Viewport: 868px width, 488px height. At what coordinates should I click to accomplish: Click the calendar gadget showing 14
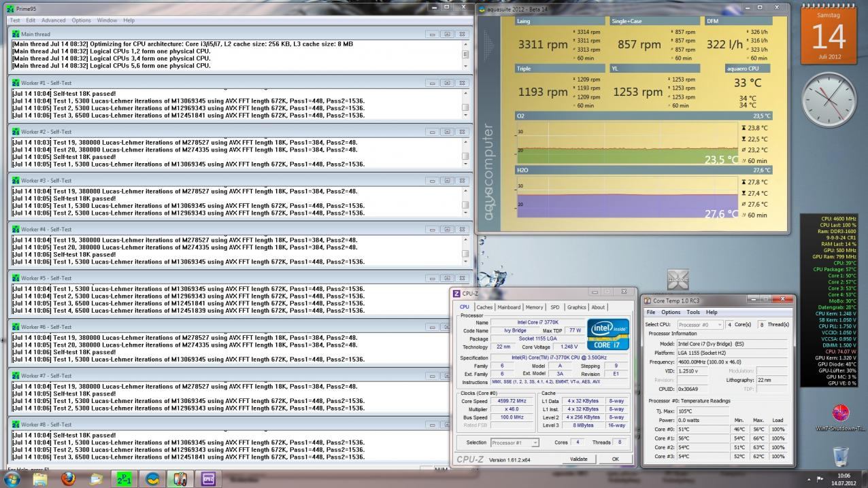click(x=829, y=35)
